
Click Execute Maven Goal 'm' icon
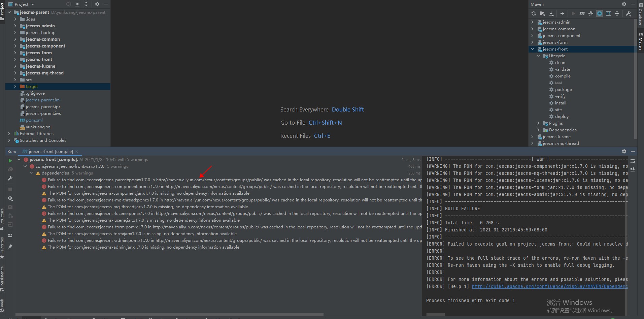[x=582, y=13]
